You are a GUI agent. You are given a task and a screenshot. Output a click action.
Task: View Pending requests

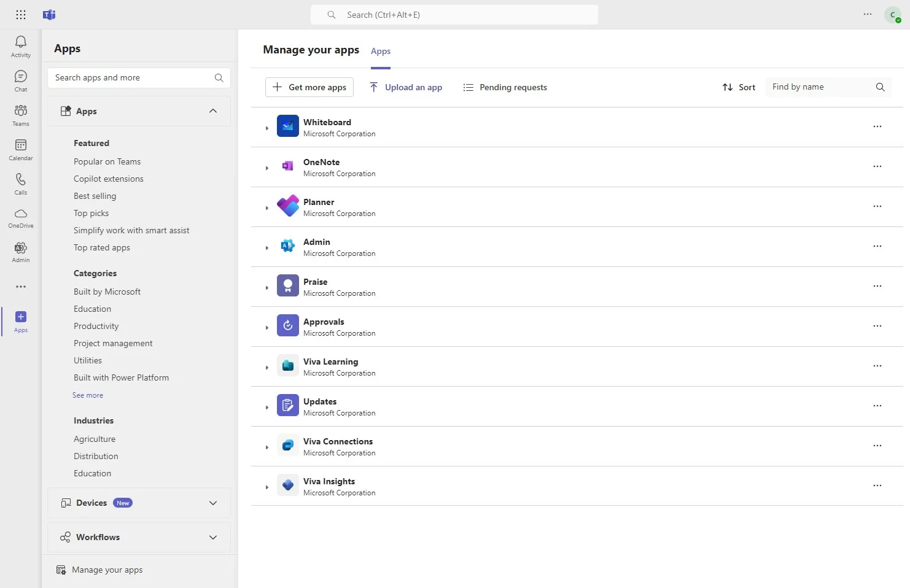pos(505,87)
